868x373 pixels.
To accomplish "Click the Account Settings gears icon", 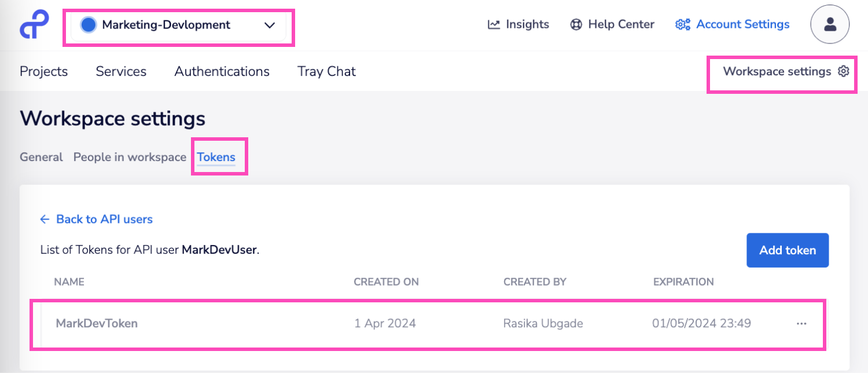I will [x=683, y=24].
